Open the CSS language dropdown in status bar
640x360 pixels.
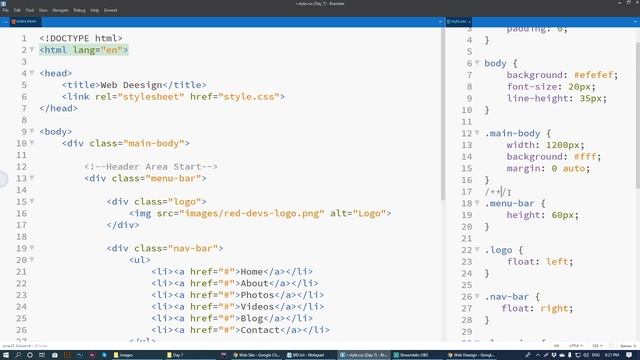coord(596,346)
